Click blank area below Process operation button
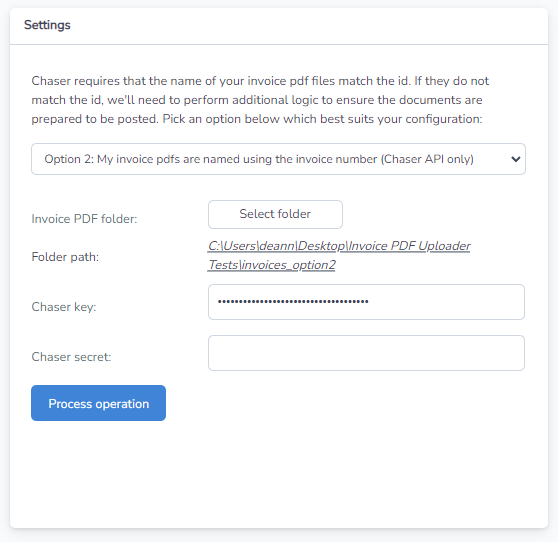558x542 pixels. (279, 473)
